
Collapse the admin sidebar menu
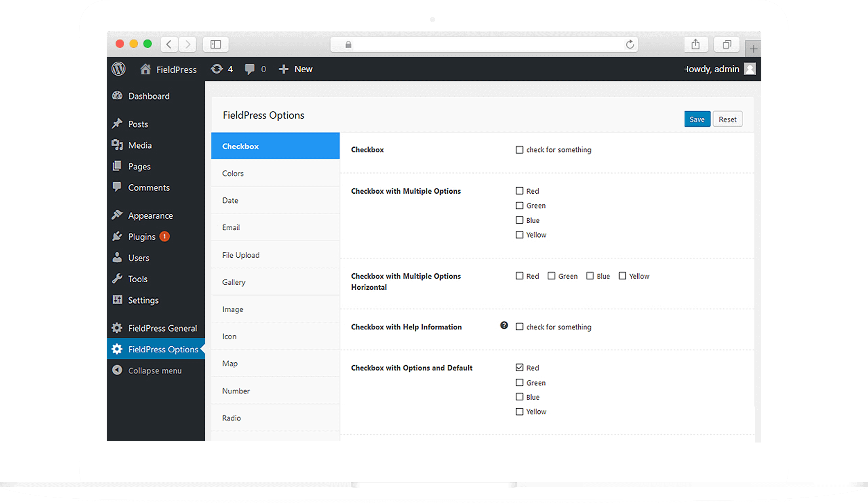click(156, 371)
